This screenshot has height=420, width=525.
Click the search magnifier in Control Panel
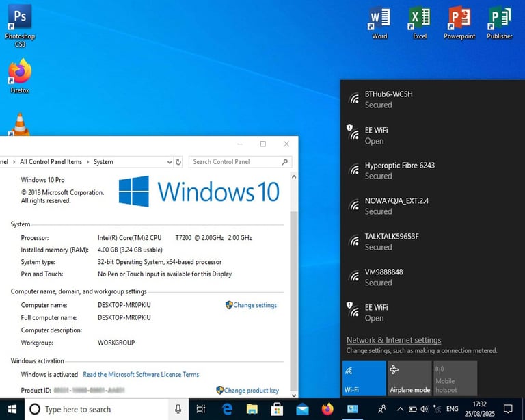coord(284,162)
